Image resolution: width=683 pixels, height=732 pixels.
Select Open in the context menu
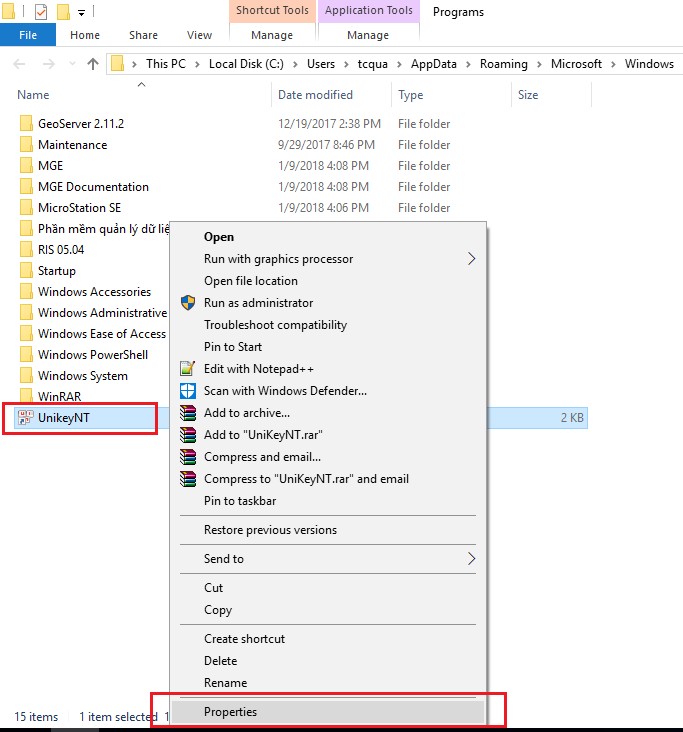(329, 237)
